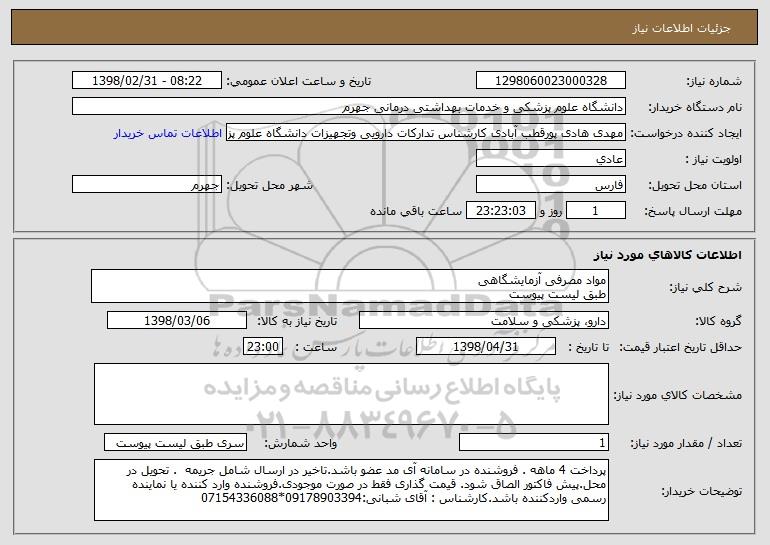Click the label شماره نیاز
This screenshot has height=545, width=770.
pos(714,81)
